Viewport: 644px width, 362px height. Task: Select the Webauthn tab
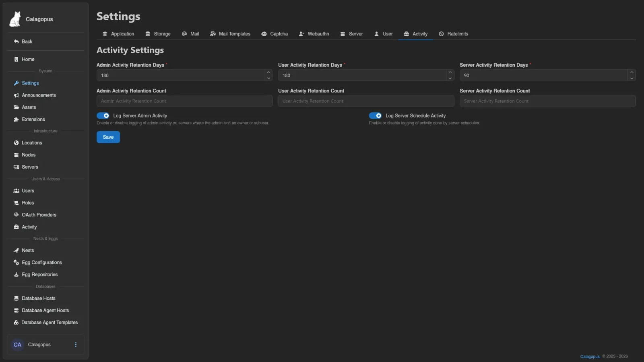click(x=314, y=34)
